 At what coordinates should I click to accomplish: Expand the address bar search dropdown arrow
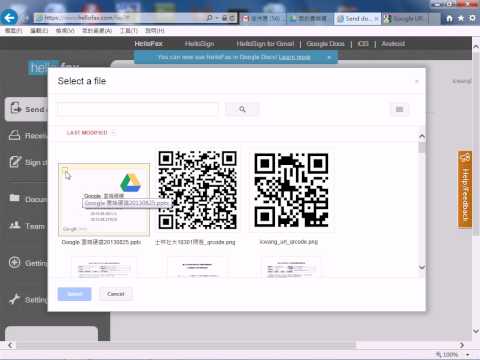216,18
